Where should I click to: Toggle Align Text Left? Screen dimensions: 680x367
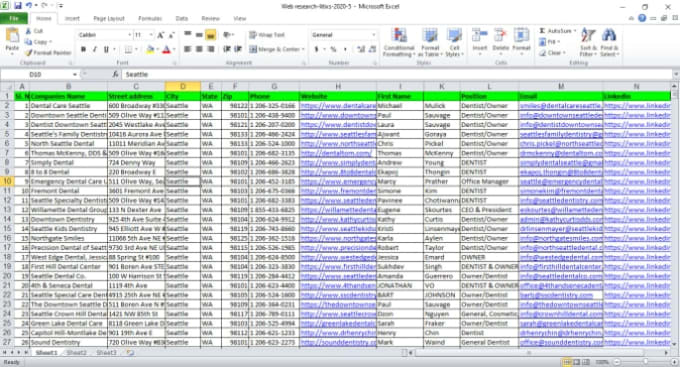(188, 49)
